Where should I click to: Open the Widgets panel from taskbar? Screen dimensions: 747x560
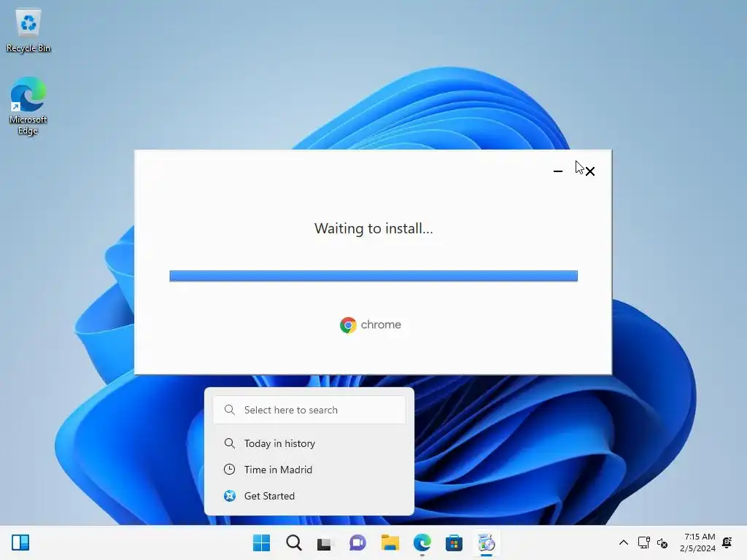[x=20, y=542]
